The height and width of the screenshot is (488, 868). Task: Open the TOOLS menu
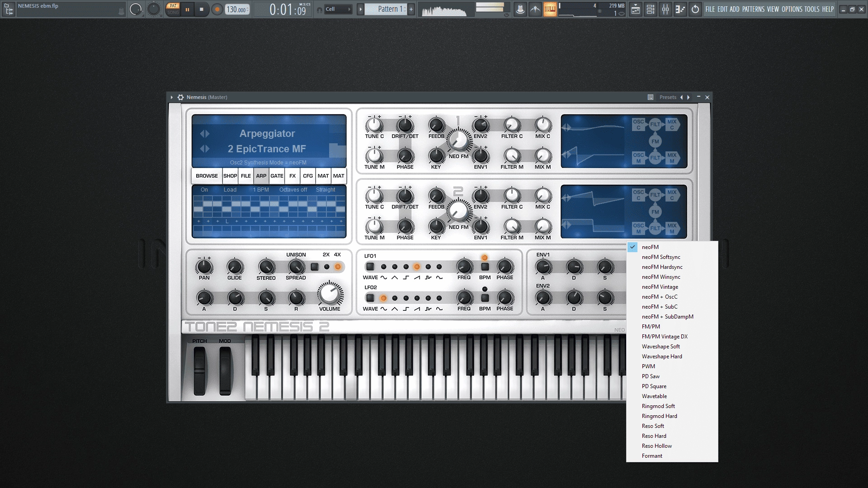[x=811, y=9]
